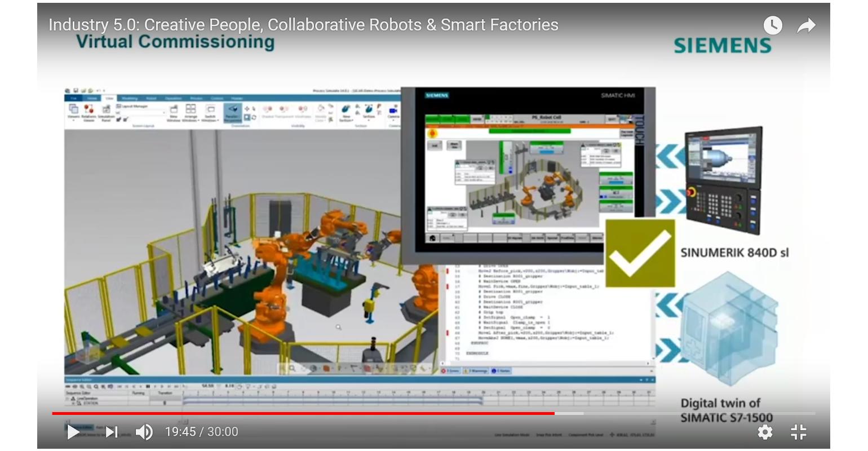Click the Viewers icon in Process Simulate ribbon
The image size is (868, 451).
(74, 113)
